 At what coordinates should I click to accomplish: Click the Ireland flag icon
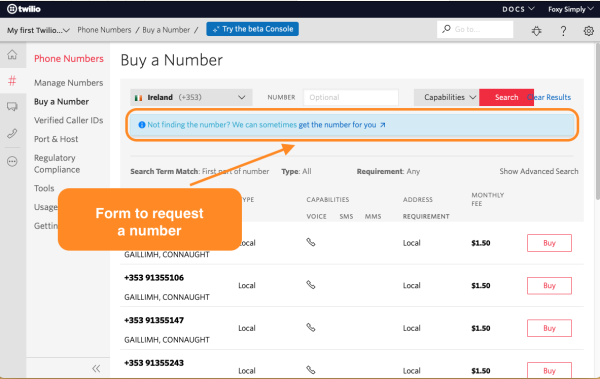pyautogui.click(x=139, y=98)
